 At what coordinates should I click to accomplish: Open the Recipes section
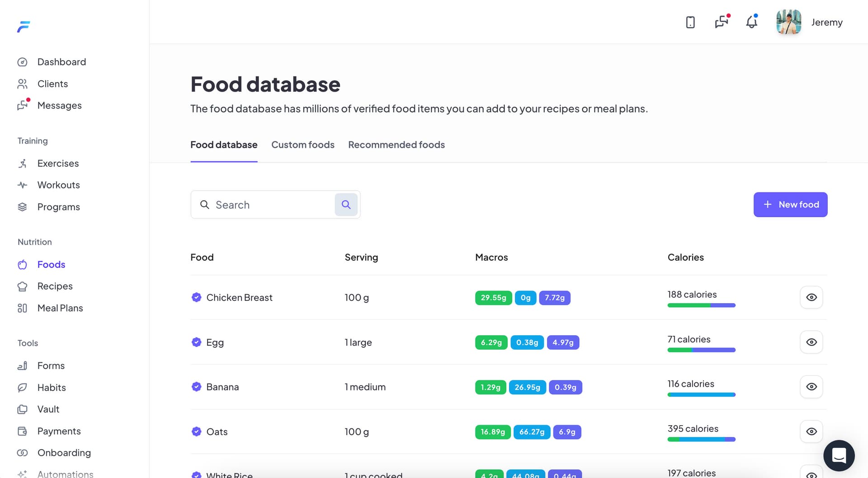coord(55,286)
